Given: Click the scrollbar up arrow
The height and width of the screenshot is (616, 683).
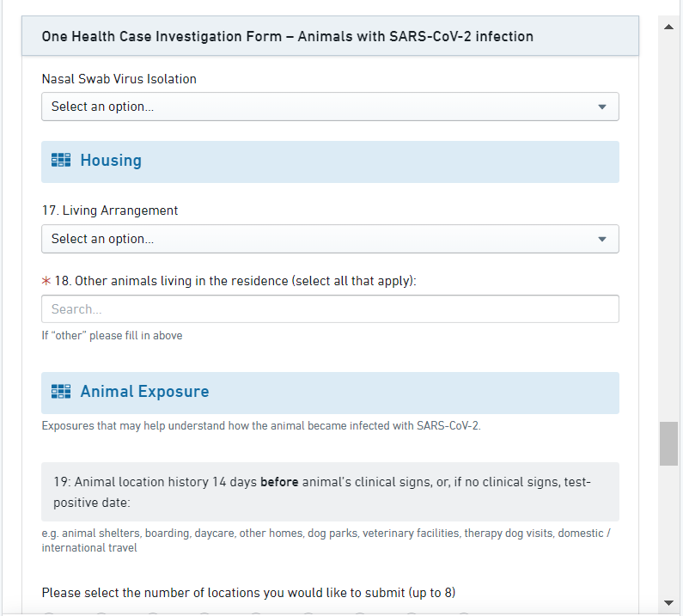Looking at the screenshot, I should 669,27.
